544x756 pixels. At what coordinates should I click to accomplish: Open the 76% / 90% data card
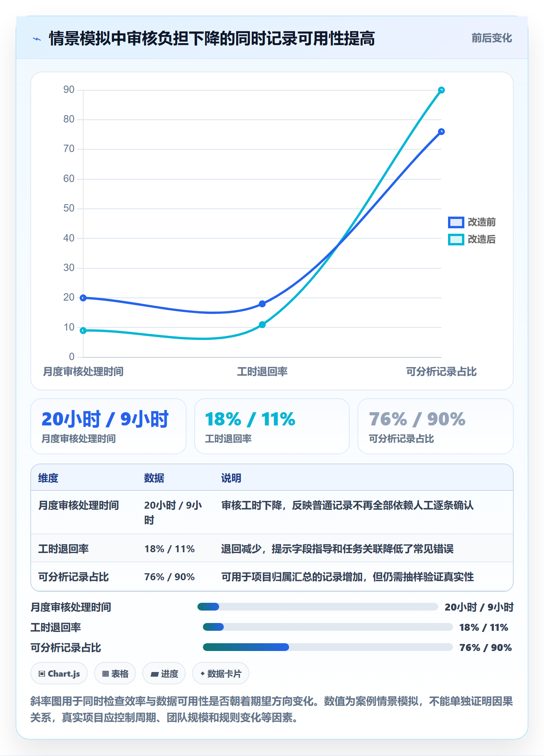[x=436, y=426]
